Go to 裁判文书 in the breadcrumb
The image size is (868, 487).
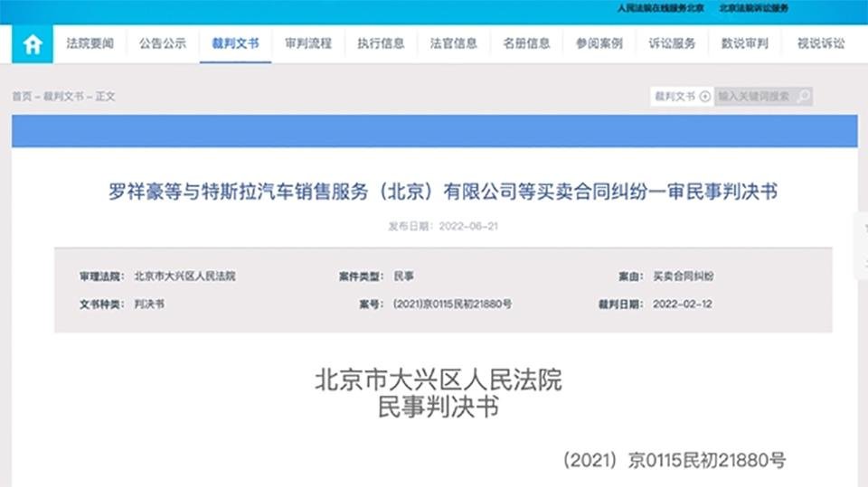63,97
